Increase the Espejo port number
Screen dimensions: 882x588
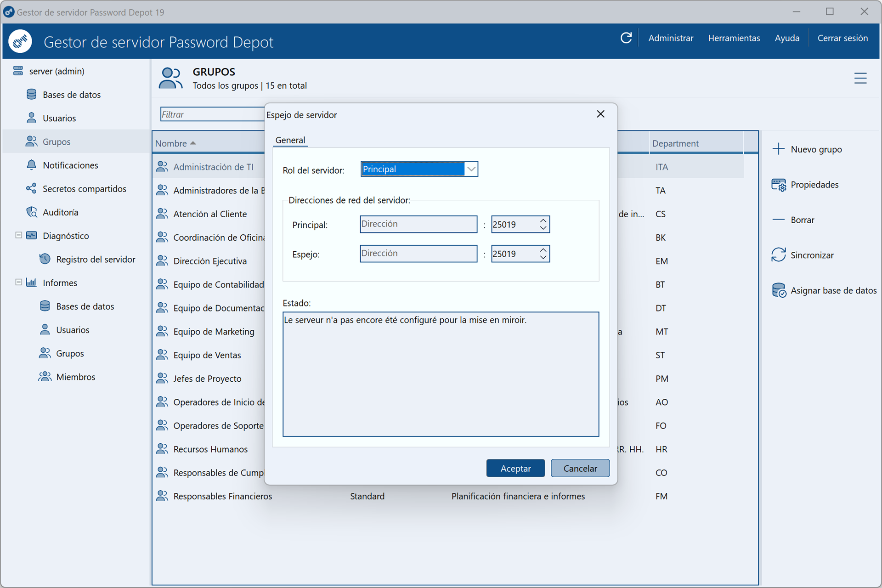tap(543, 250)
